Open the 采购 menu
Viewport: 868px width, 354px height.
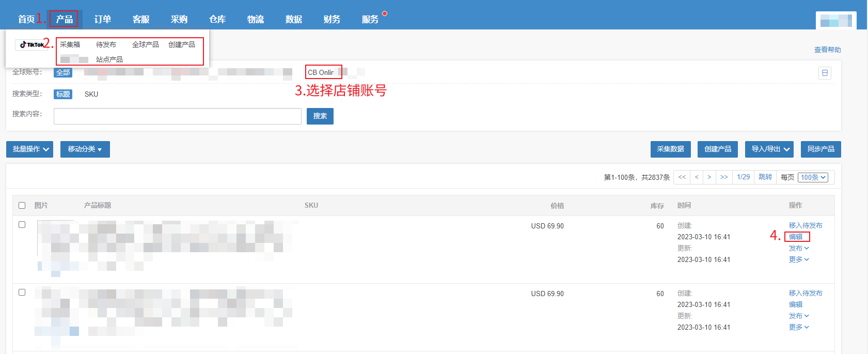(179, 19)
